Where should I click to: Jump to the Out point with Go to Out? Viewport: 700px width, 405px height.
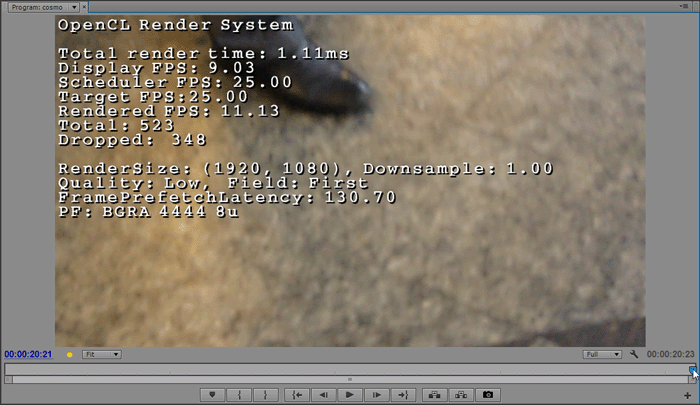(x=403, y=395)
